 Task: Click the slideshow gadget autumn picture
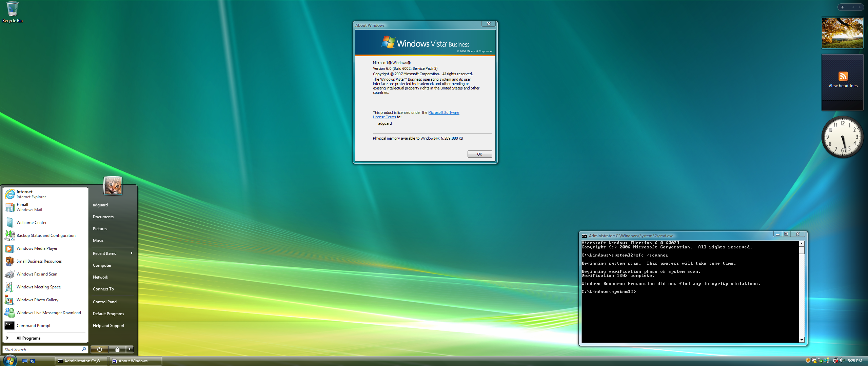pos(843,33)
